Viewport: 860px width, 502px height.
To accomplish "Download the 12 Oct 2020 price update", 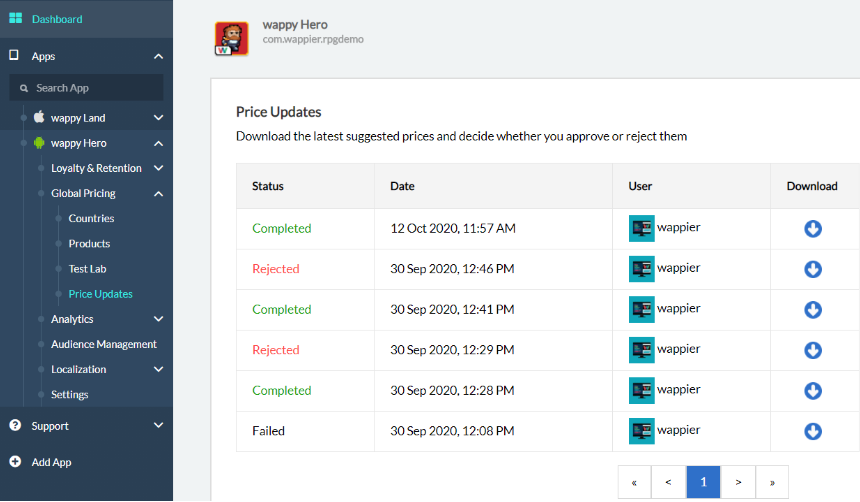I will [813, 228].
